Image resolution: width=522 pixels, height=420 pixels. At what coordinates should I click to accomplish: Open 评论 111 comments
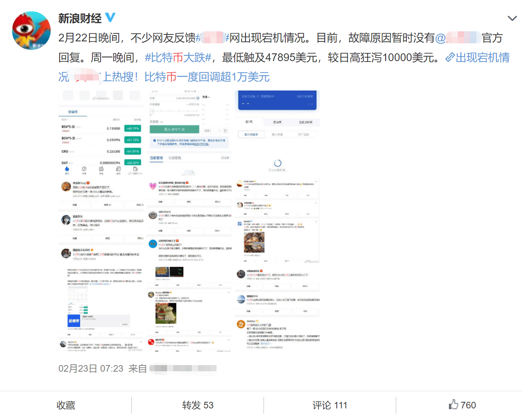(330, 405)
